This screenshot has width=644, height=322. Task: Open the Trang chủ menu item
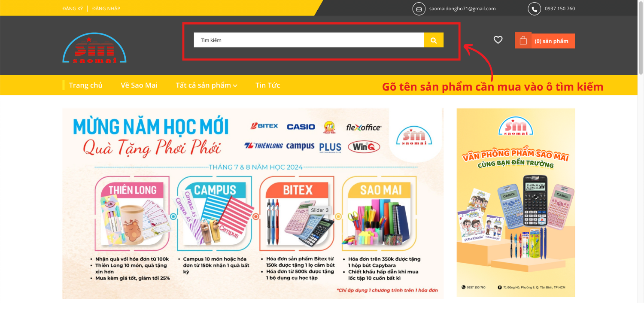[x=86, y=85]
